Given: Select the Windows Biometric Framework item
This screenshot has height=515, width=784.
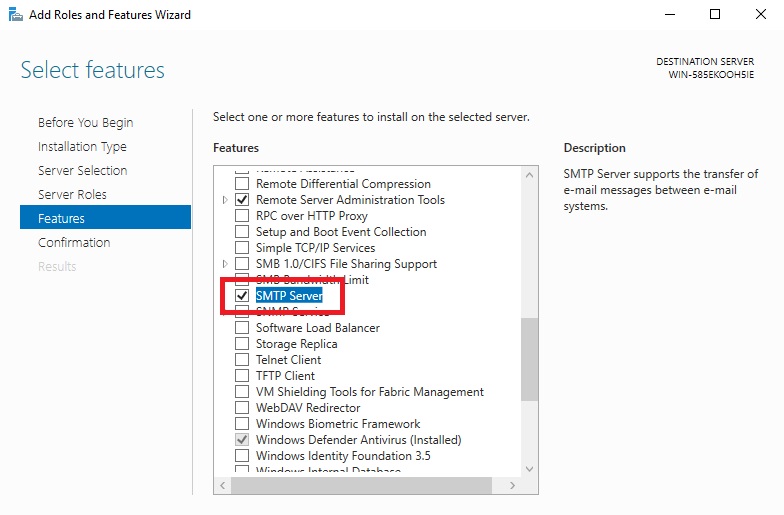Looking at the screenshot, I should pos(338,424).
